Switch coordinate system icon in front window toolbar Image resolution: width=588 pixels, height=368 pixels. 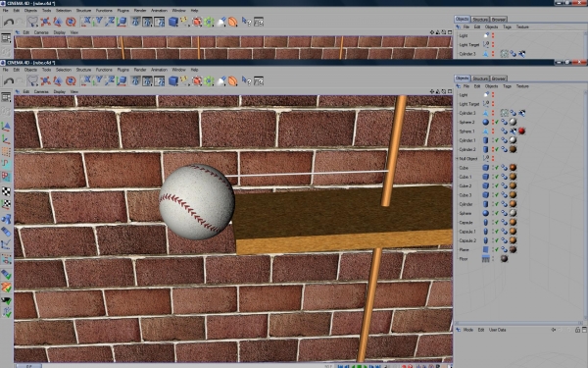[122, 80]
